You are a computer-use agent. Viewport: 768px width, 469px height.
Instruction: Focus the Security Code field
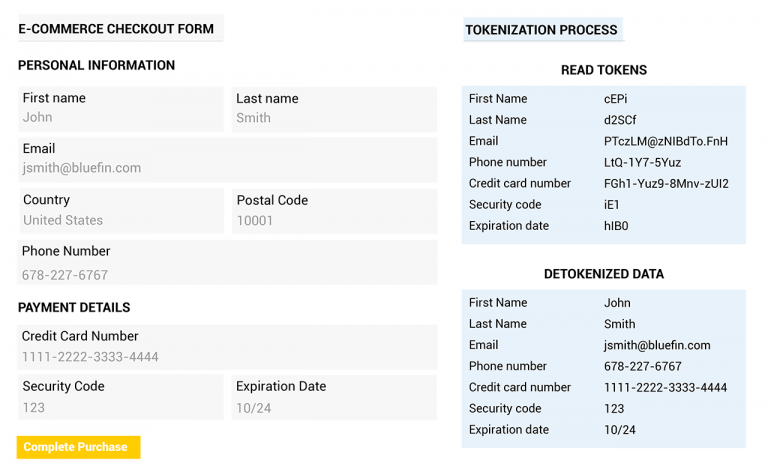coord(121,397)
